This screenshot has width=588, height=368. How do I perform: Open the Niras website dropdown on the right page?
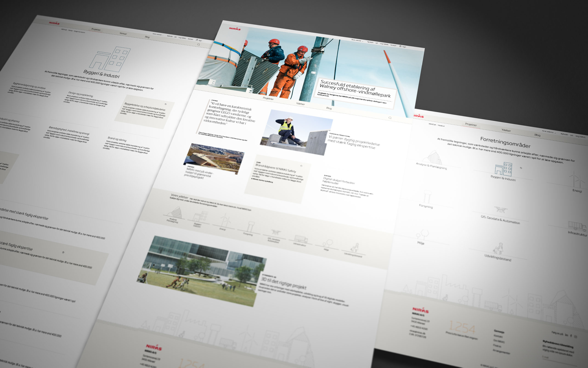(x=549, y=132)
